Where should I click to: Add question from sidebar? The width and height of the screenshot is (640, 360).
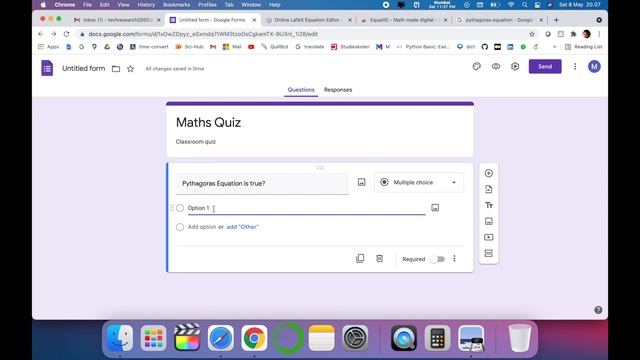[489, 173]
